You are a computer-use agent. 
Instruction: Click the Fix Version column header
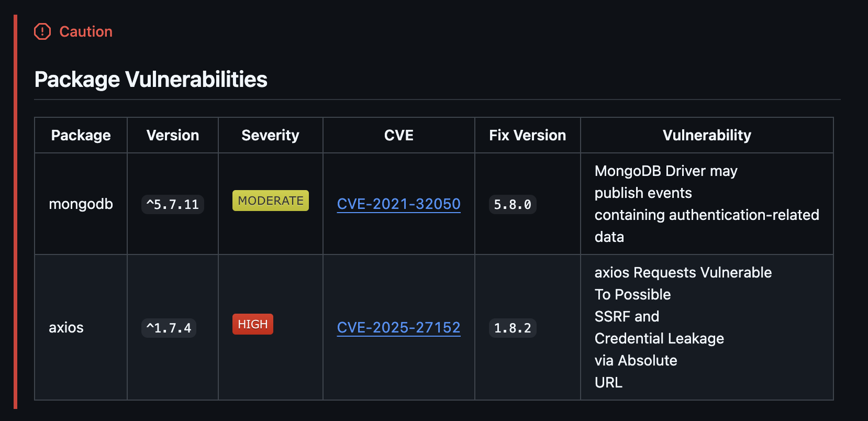527,135
